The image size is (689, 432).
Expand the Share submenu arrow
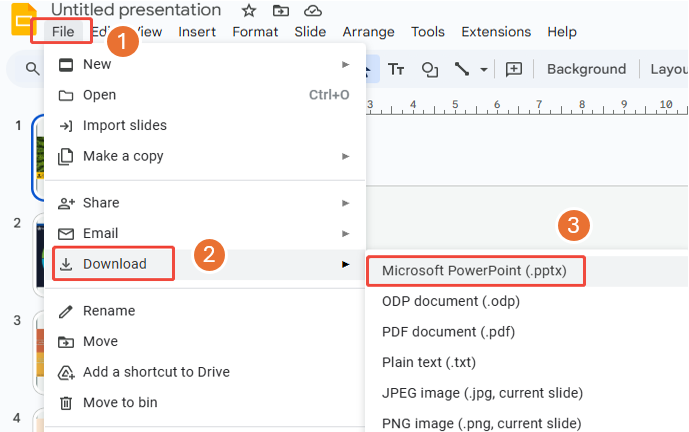click(345, 203)
